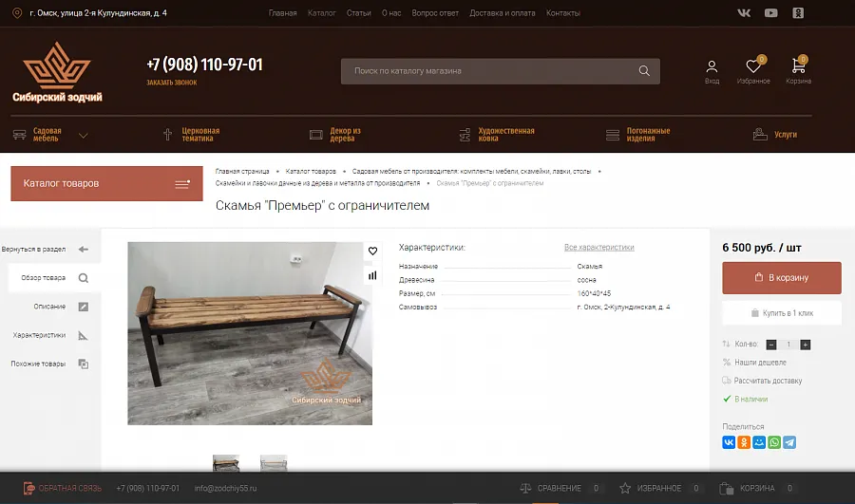Open the YouTube channel icon
This screenshot has height=504, width=855.
tap(771, 13)
